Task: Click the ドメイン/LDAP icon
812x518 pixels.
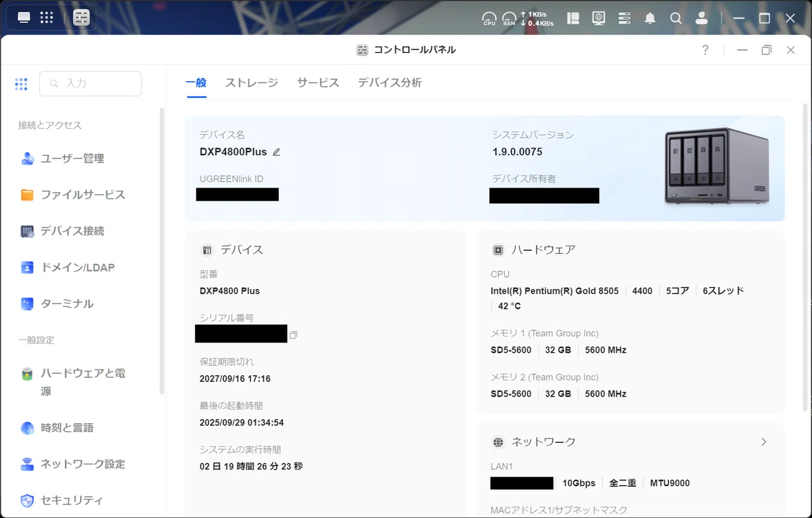Action: [27, 267]
